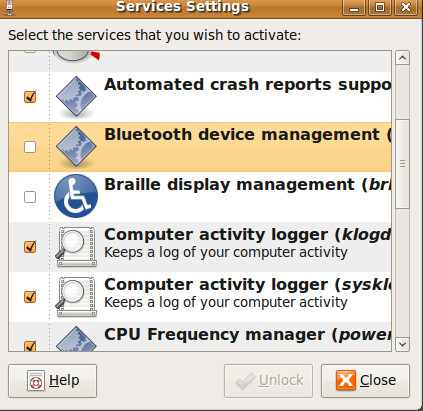Image resolution: width=423 pixels, height=411 pixels.
Task: Open the Help button
Action: coord(52,381)
